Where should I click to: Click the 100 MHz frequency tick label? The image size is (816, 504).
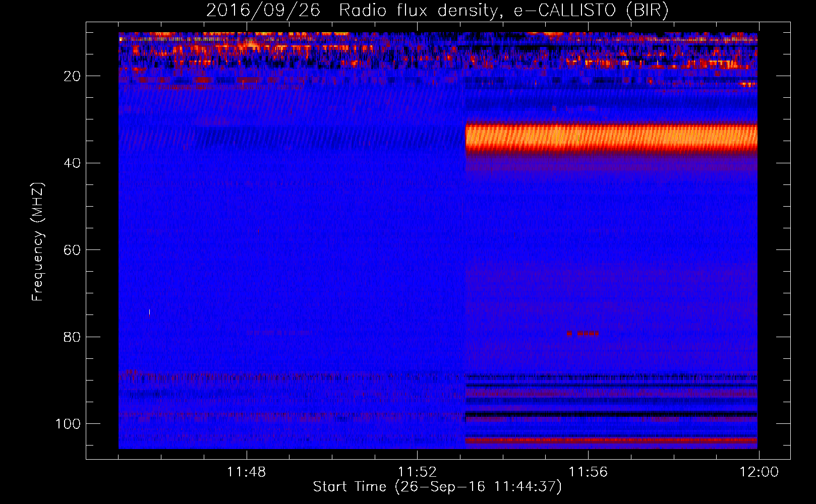click(x=68, y=424)
